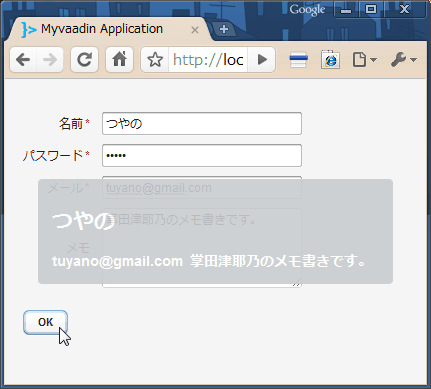Viewport: 431px width, 389px height.
Task: Bookmark this page with the star icon
Action: [x=155, y=60]
